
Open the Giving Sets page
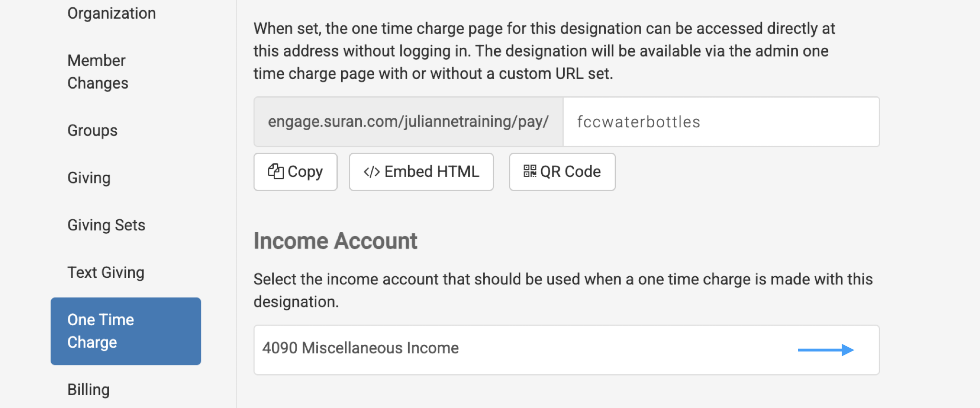[x=106, y=225]
